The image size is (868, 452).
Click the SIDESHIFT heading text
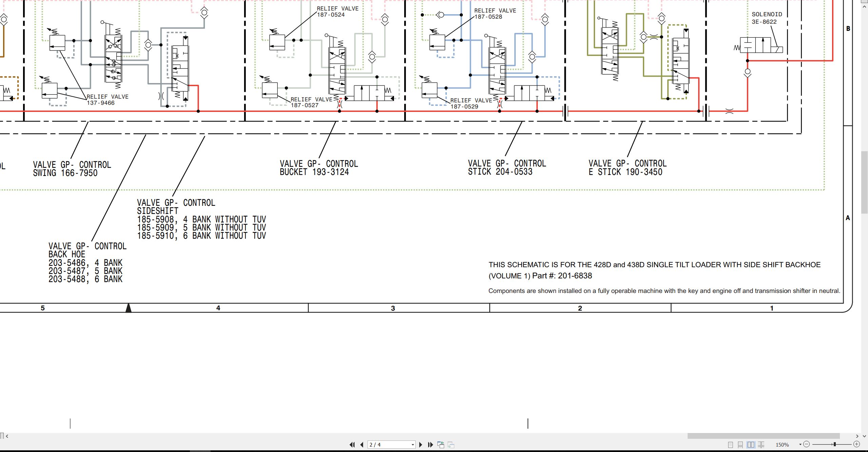pyautogui.click(x=157, y=211)
